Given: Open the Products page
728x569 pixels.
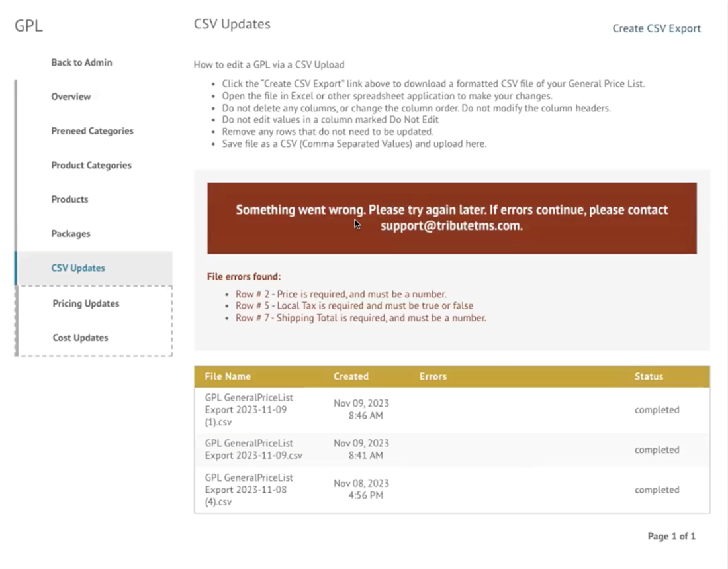Looking at the screenshot, I should (69, 199).
